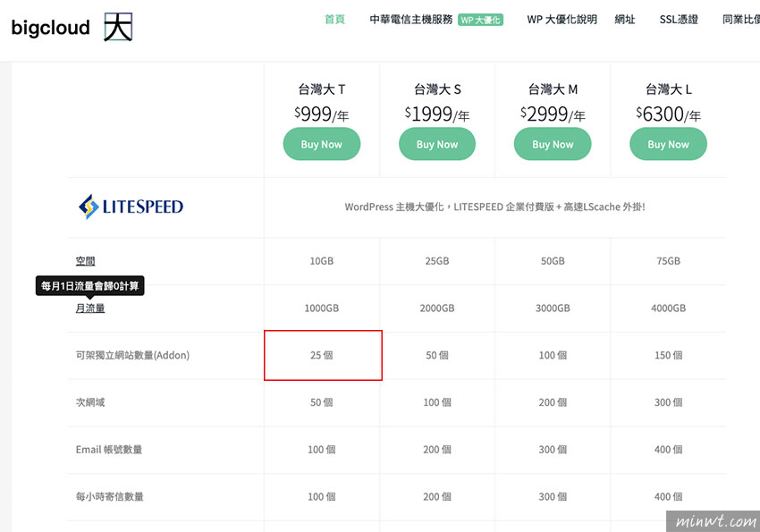Click the WP 大優化 green badge
The image size is (760, 532).
[x=480, y=20]
